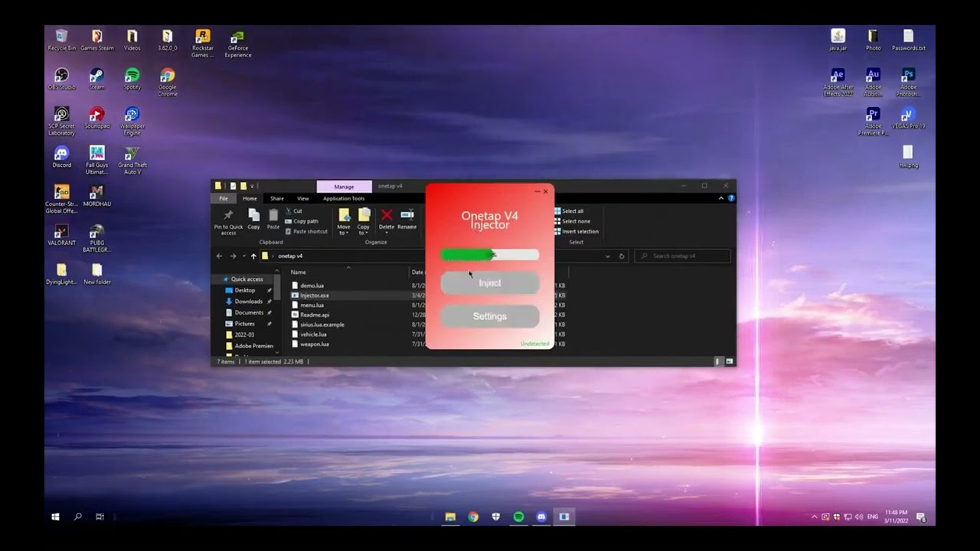
Task: Click Invert selection in the ribbon
Action: coord(577,231)
